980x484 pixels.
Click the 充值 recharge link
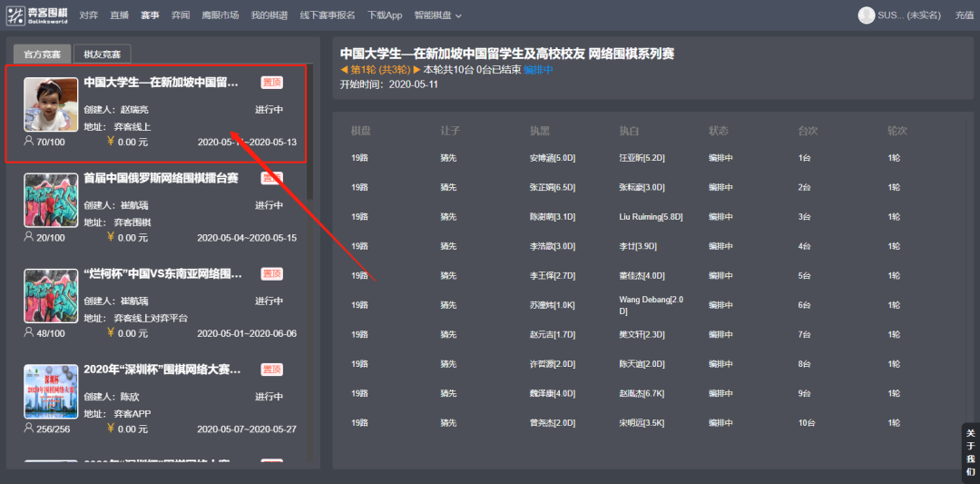964,15
